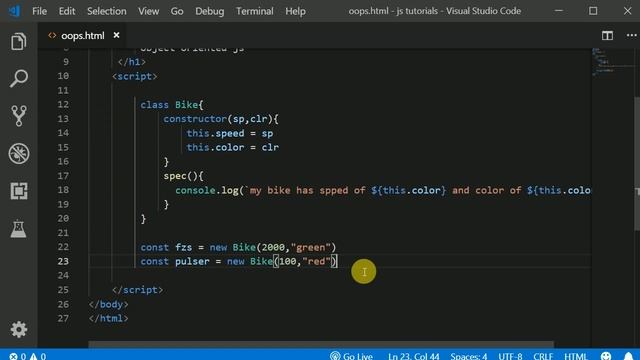Click "red" string on line 23
Image resolution: width=640 pixels, height=360 pixels.
click(x=316, y=261)
